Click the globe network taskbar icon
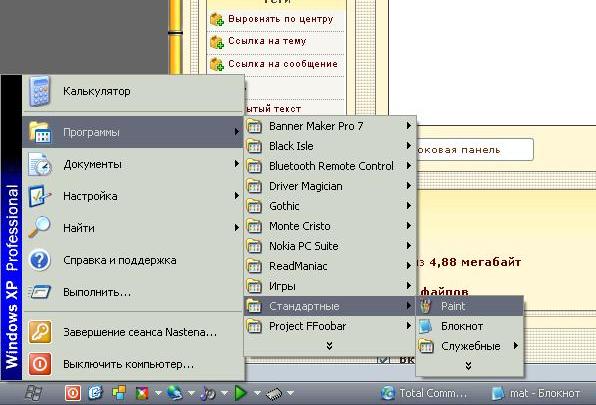The image size is (596, 405). [174, 393]
